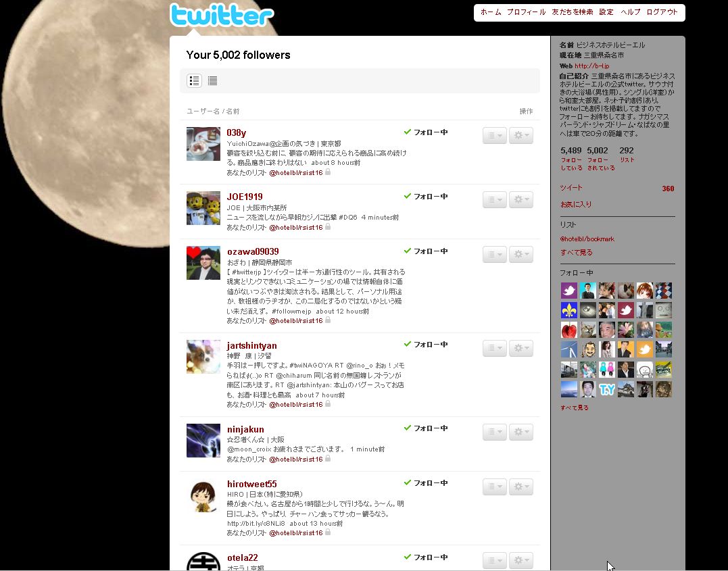Open @hotelbl/rsist16 list link under ninjakun
Screen dimensions: 728x571
pos(296,459)
